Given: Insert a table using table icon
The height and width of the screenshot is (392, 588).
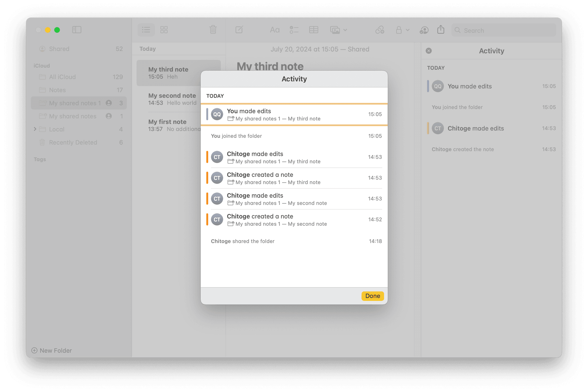Looking at the screenshot, I should point(314,30).
